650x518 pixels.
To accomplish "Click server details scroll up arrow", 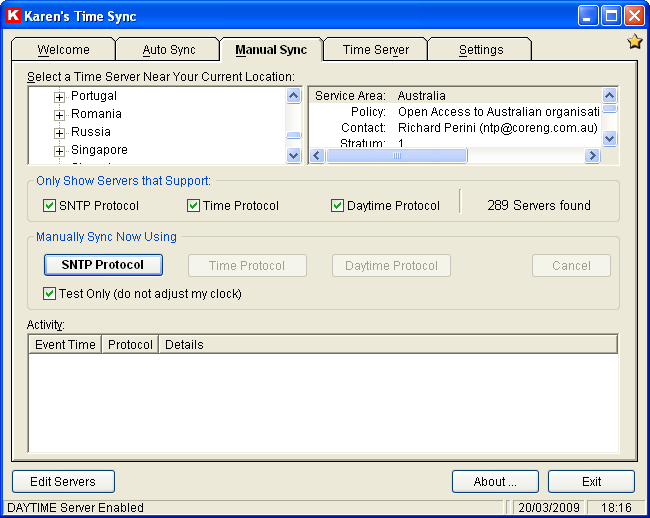I will (609, 96).
